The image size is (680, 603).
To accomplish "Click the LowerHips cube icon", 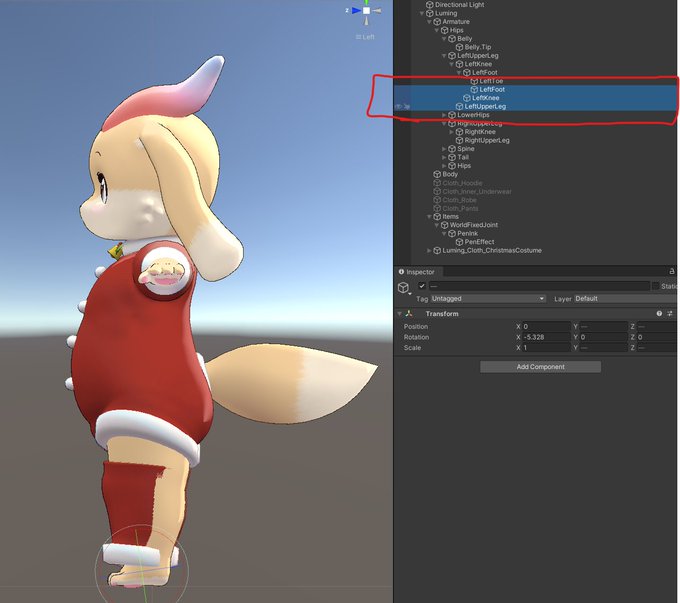I will pyautogui.click(x=452, y=115).
